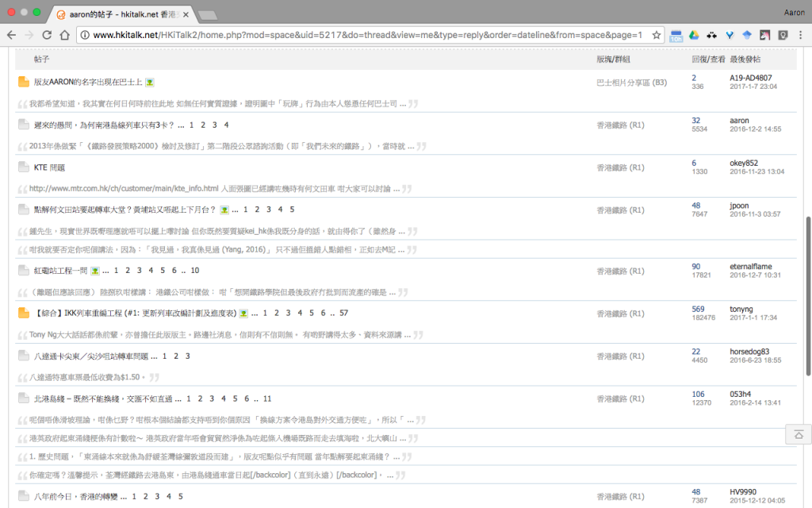Focus the address bar URL

pyautogui.click(x=367, y=35)
